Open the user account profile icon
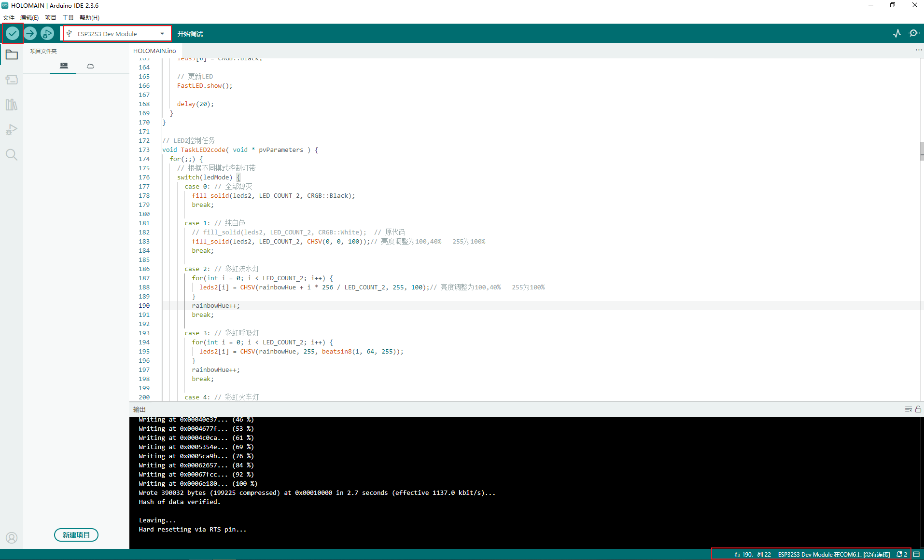924x560 pixels. click(12, 538)
